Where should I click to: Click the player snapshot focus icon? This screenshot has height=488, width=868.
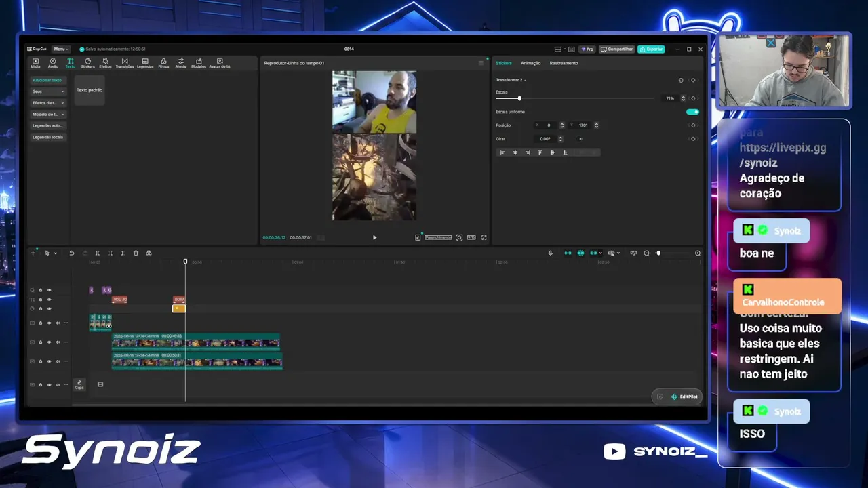(459, 237)
